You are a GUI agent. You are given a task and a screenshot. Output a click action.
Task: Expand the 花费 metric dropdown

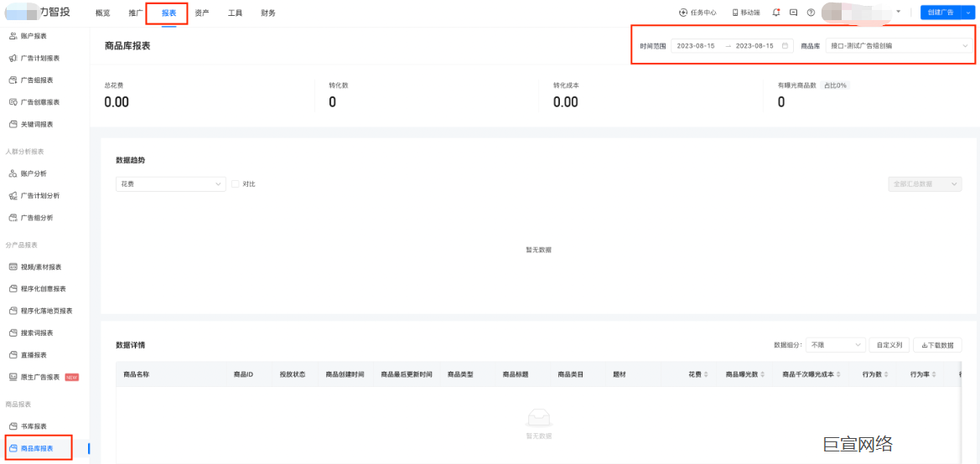[170, 184]
